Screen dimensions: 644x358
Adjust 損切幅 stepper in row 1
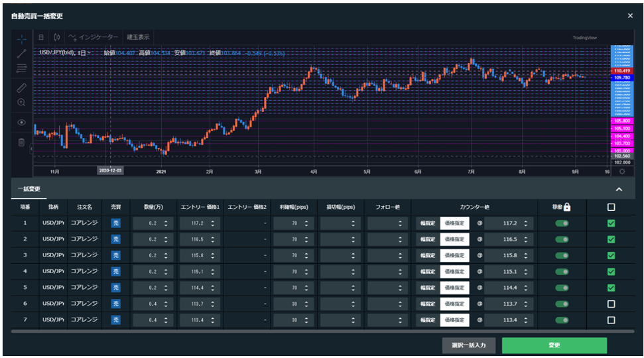tap(354, 223)
